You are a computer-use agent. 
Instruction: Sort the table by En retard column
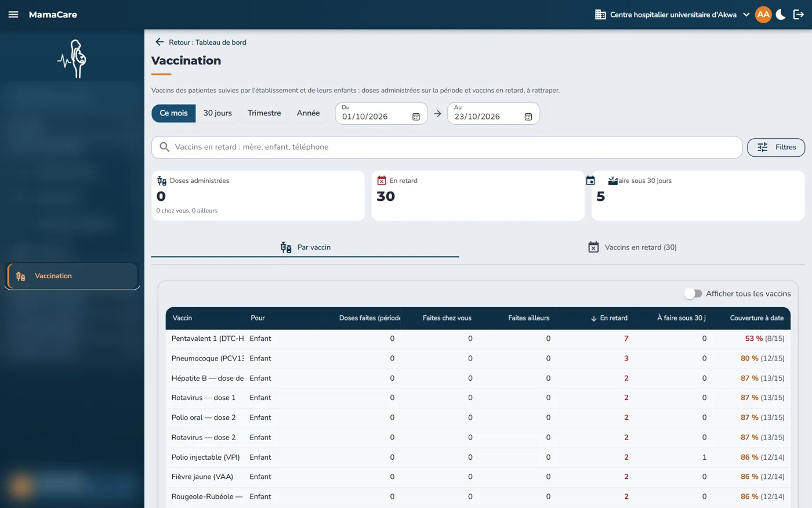pyautogui.click(x=609, y=318)
